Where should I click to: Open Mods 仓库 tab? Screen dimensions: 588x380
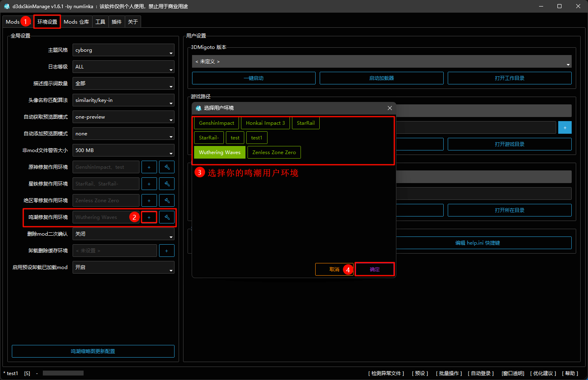76,22
